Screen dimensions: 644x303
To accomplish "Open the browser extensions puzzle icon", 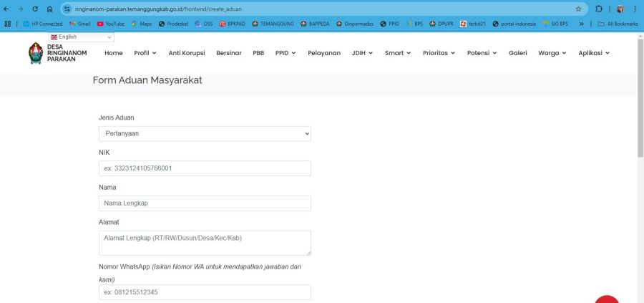I will click(597, 9).
